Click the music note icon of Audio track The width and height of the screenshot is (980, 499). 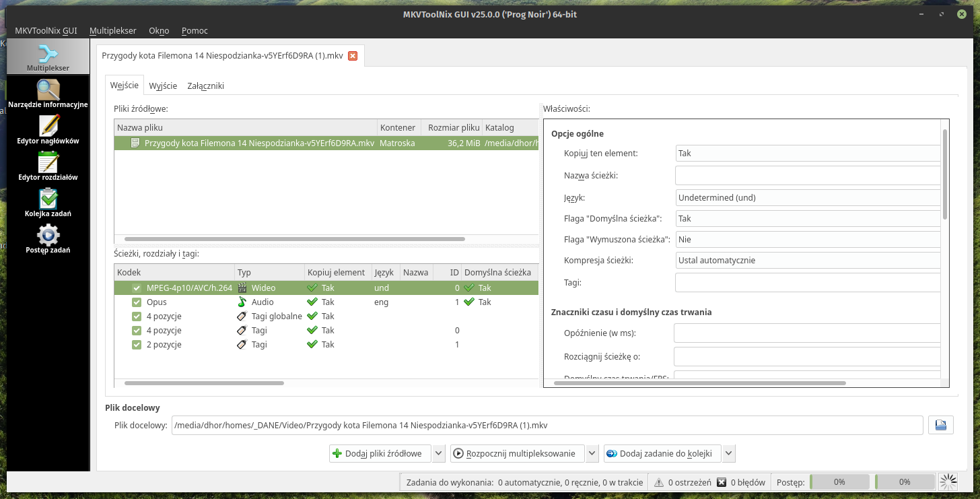242,302
